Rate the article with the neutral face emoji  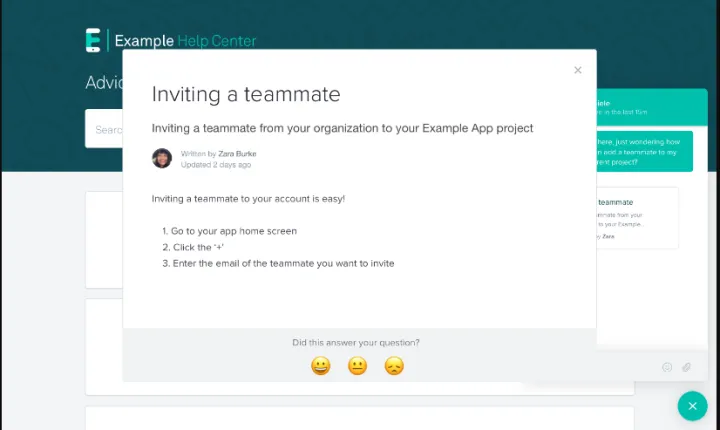[x=357, y=366]
